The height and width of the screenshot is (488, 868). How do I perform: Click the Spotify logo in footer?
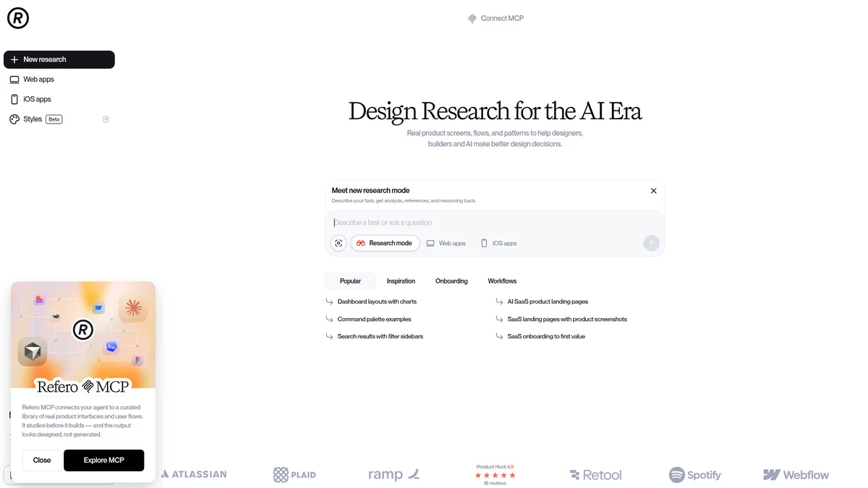click(695, 475)
